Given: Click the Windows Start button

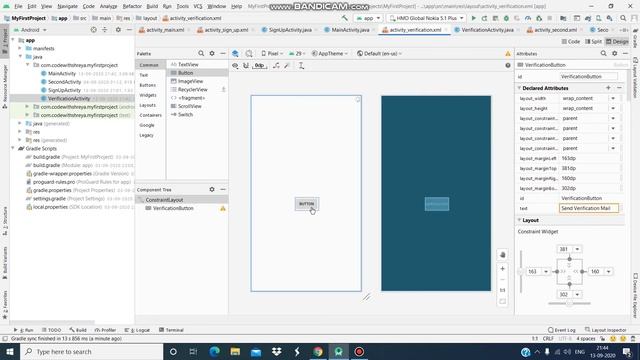Looking at the screenshot, I should [10, 351].
